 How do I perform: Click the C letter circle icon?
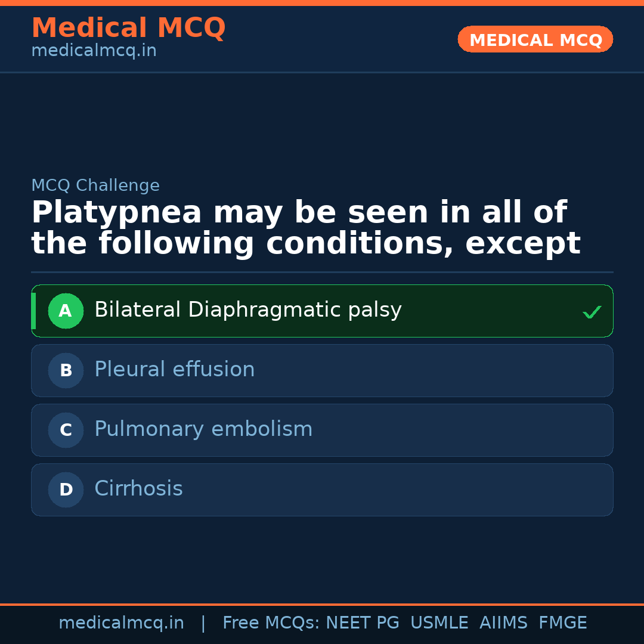tap(66, 430)
